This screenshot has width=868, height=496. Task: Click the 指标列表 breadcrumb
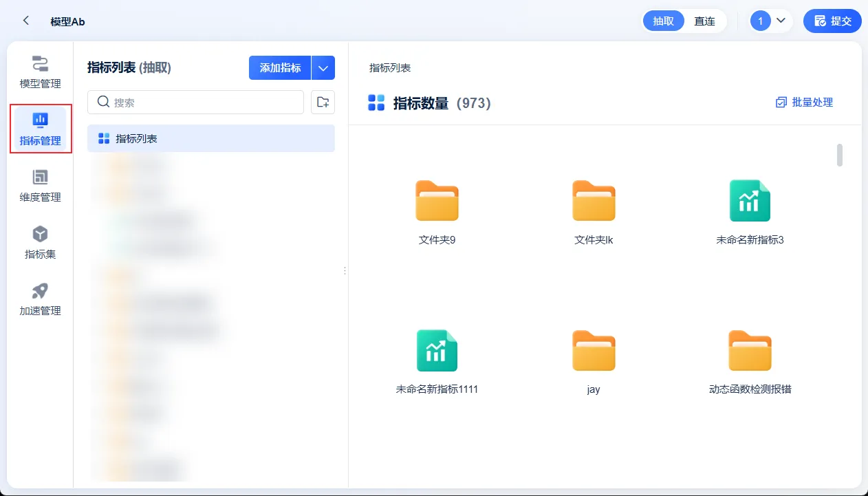[390, 67]
